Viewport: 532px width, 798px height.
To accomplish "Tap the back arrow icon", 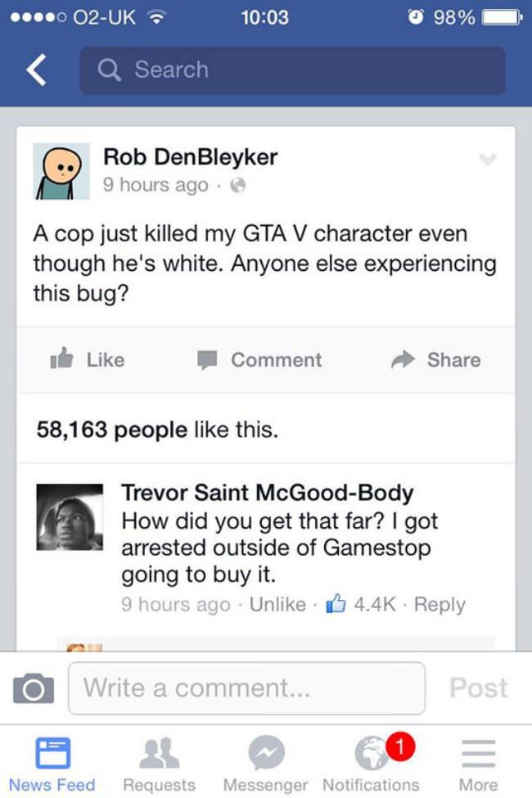I will pyautogui.click(x=37, y=70).
